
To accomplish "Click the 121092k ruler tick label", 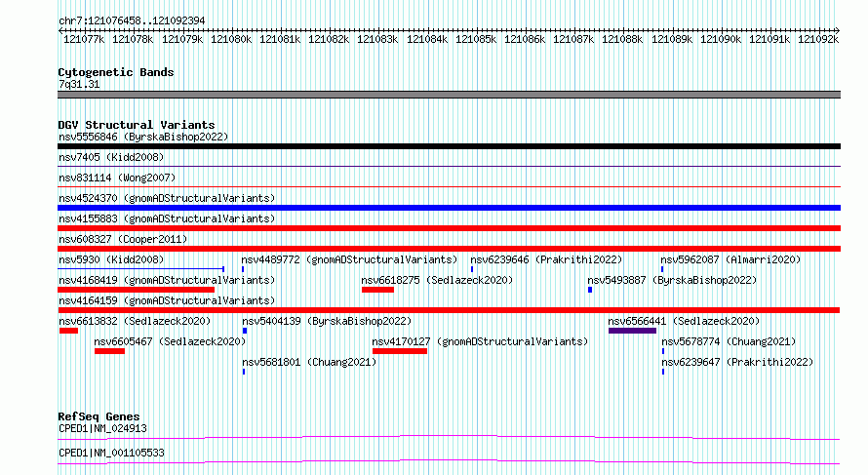I will [818, 39].
